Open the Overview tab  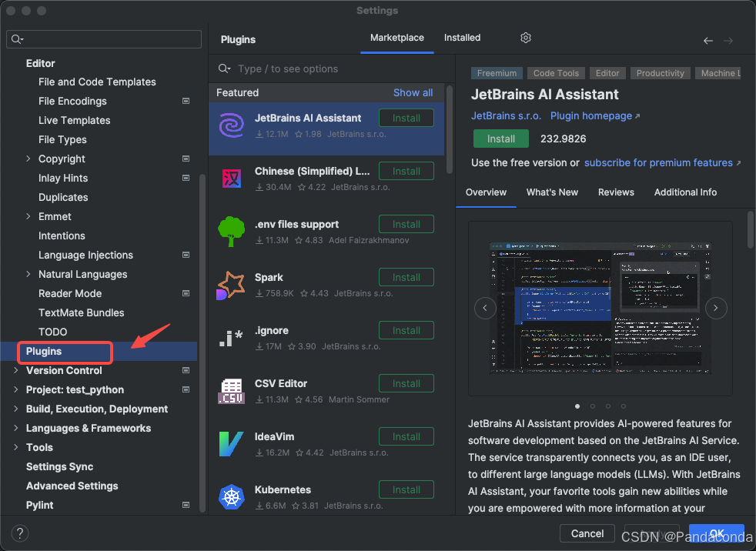tap(486, 192)
